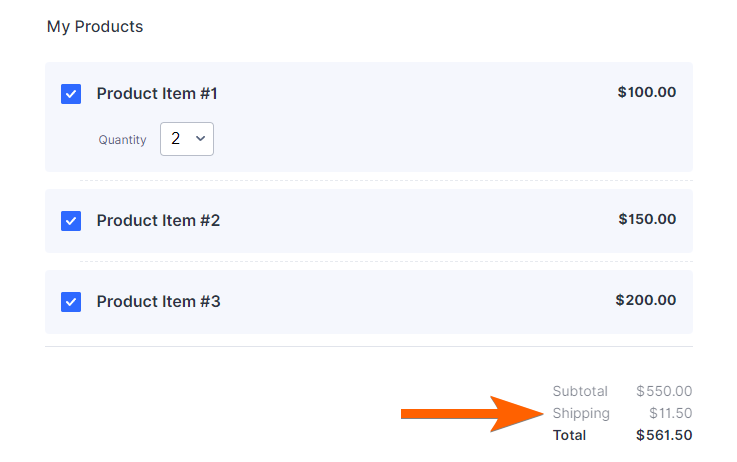737x462 pixels.
Task: Click the Shipping label
Action: [581, 414]
